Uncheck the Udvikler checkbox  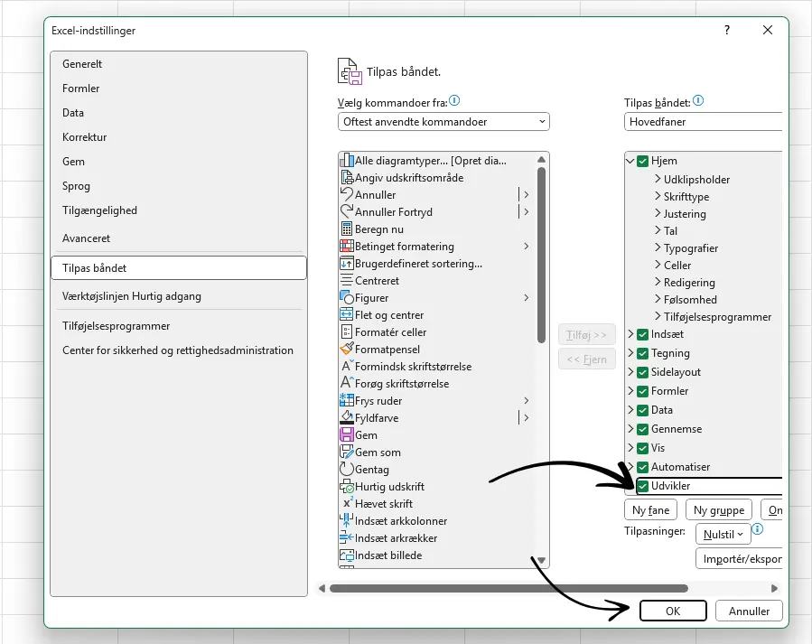click(x=643, y=486)
